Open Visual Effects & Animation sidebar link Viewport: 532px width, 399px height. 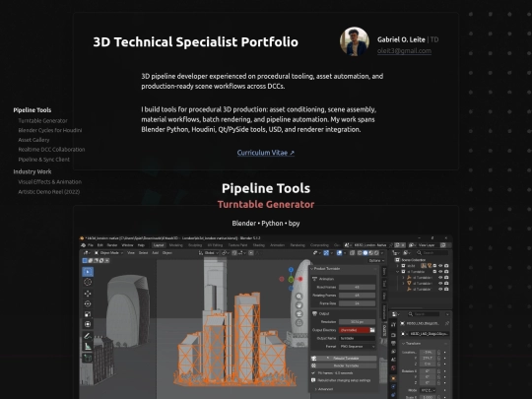point(49,182)
